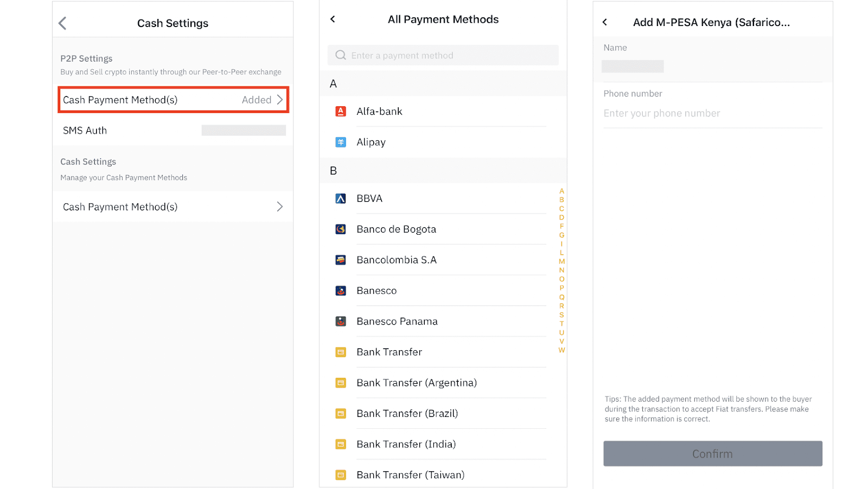Click the Bank Transfer (Taiwan) icon
Screen dimensions: 868x489
[x=341, y=475]
